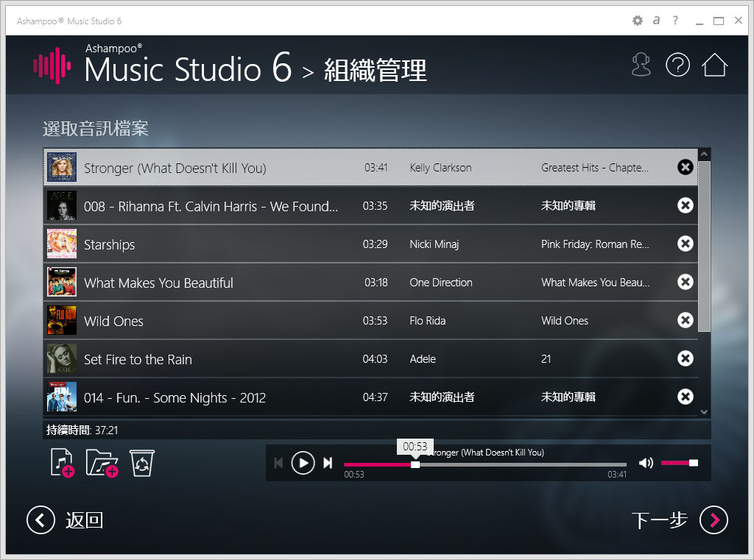Viewport: 754px width, 560px height.
Task: Click album 'Greatest Hits - Chapte...'
Action: point(595,168)
